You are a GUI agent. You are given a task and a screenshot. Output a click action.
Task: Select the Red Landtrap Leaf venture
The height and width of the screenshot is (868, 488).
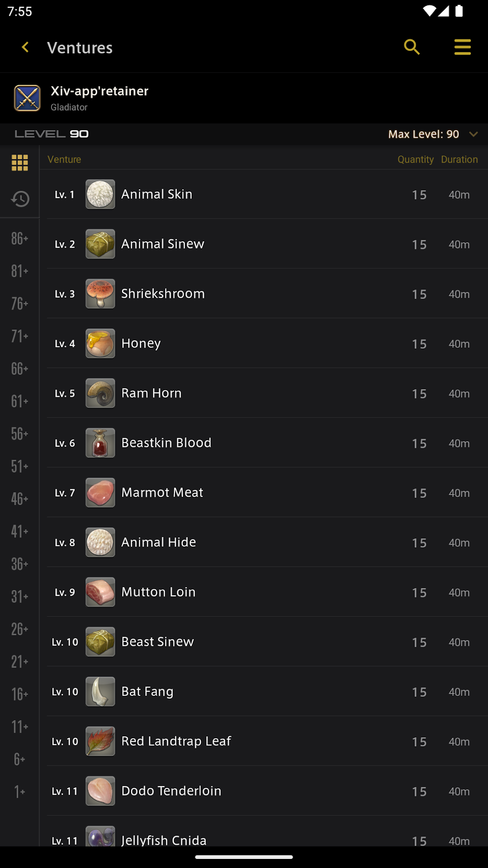[267, 741]
